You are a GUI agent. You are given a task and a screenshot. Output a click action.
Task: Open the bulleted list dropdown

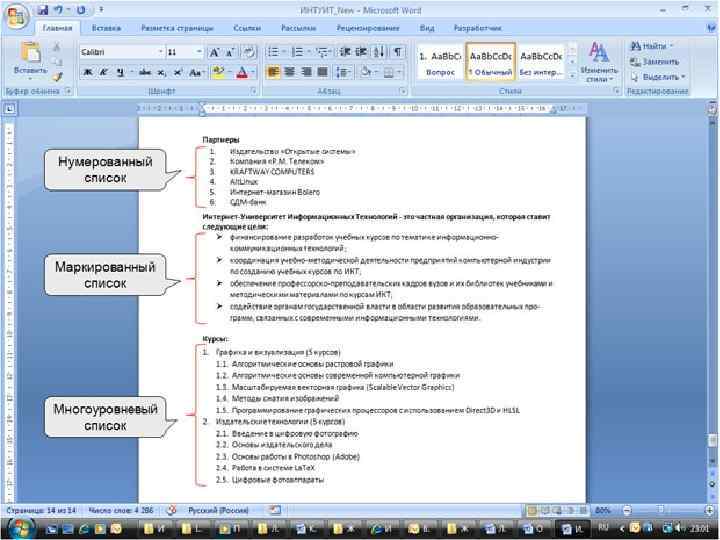(285, 52)
